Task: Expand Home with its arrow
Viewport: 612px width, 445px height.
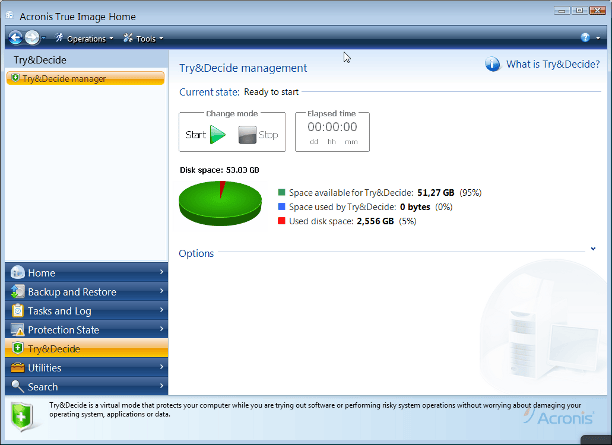Action: coord(161,272)
